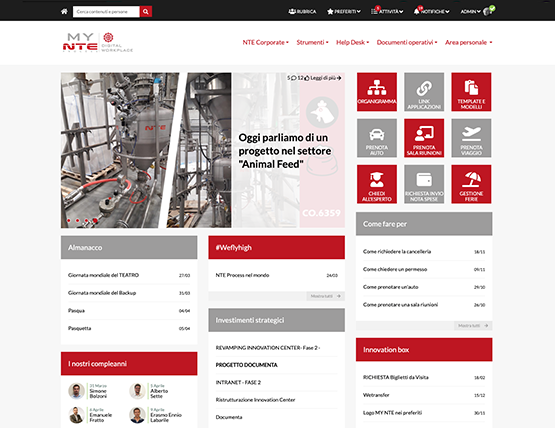Open the Attività dropdown list

387,12
